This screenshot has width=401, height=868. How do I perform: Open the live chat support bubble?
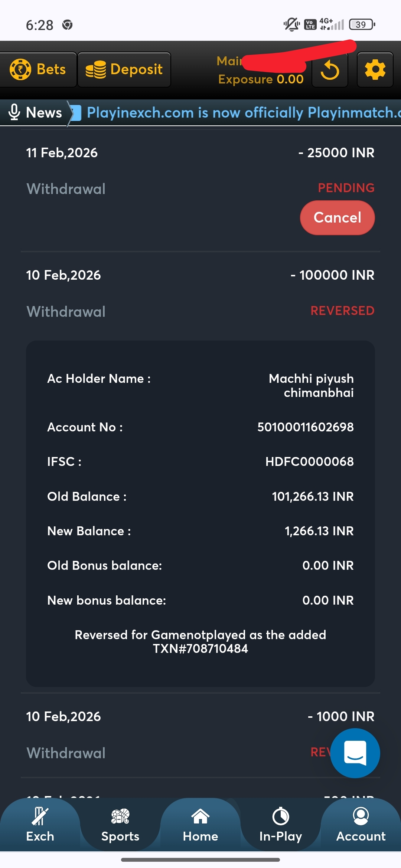click(x=355, y=753)
